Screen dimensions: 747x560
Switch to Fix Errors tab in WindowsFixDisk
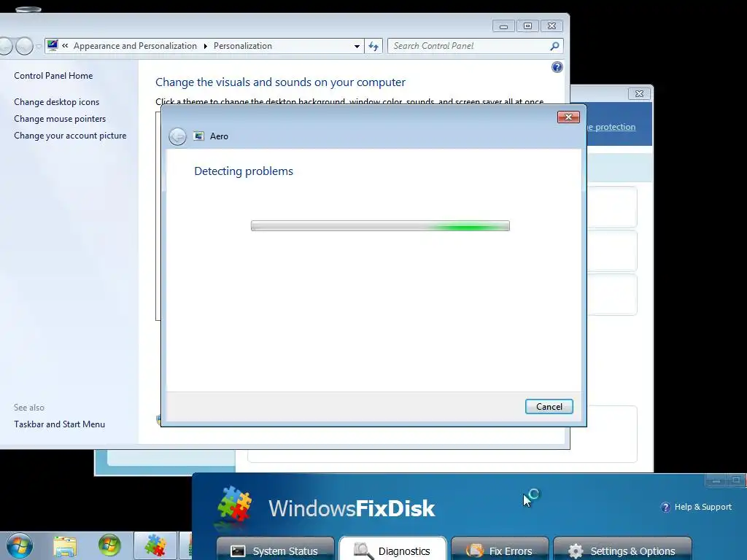coord(500,550)
